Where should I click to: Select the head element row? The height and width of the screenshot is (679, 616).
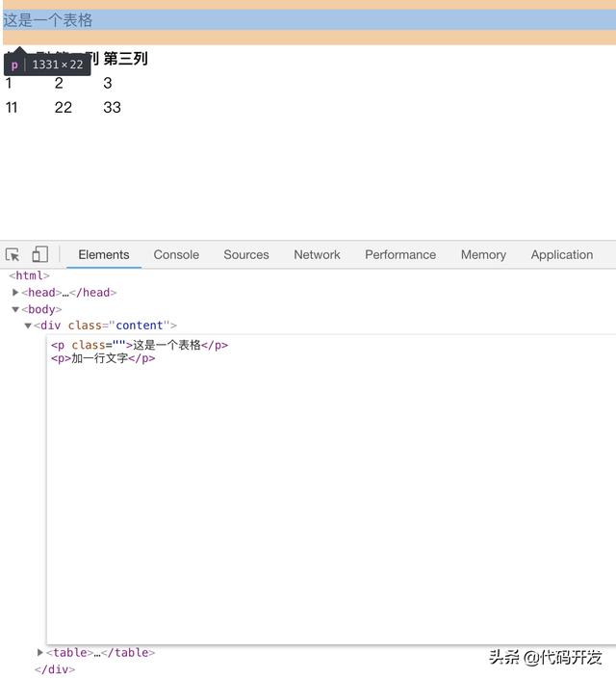69,292
